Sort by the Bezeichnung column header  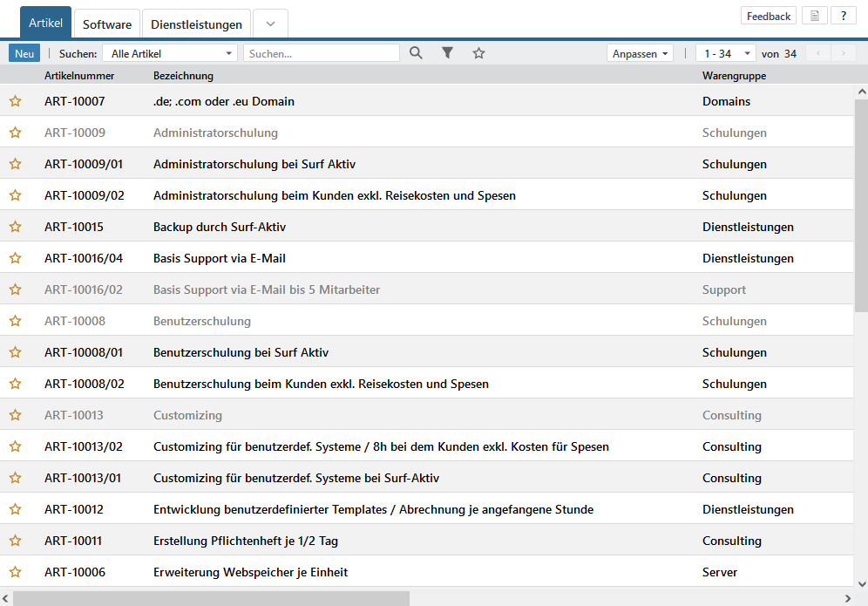[x=183, y=76]
